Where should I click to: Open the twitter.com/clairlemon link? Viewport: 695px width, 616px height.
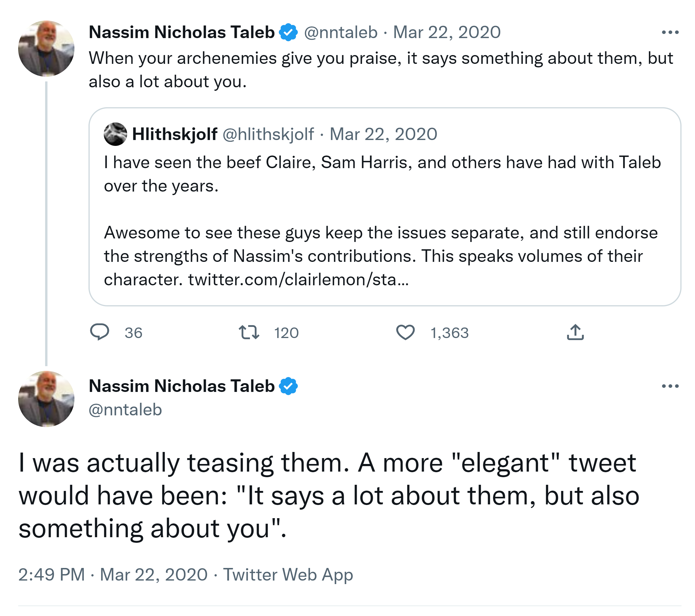298,280
